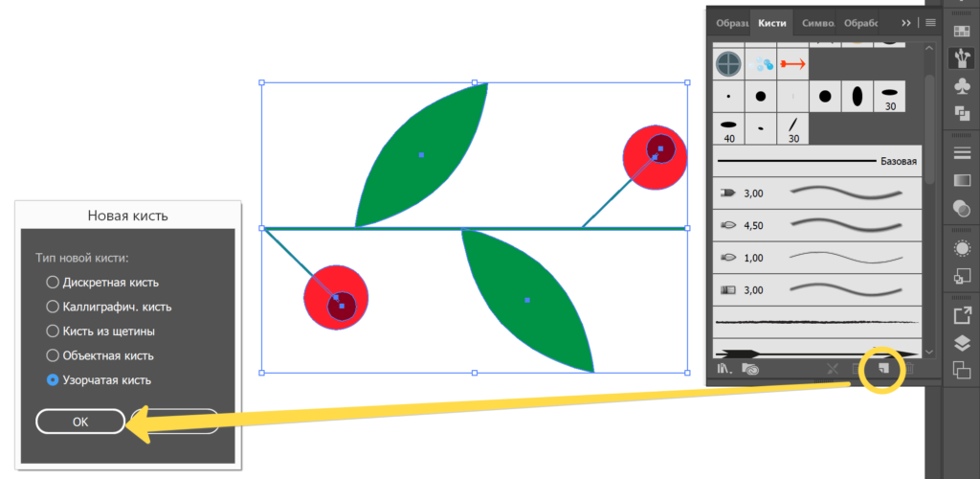
Task: Open the Brushes panel hamburger menu
Action: point(929,22)
